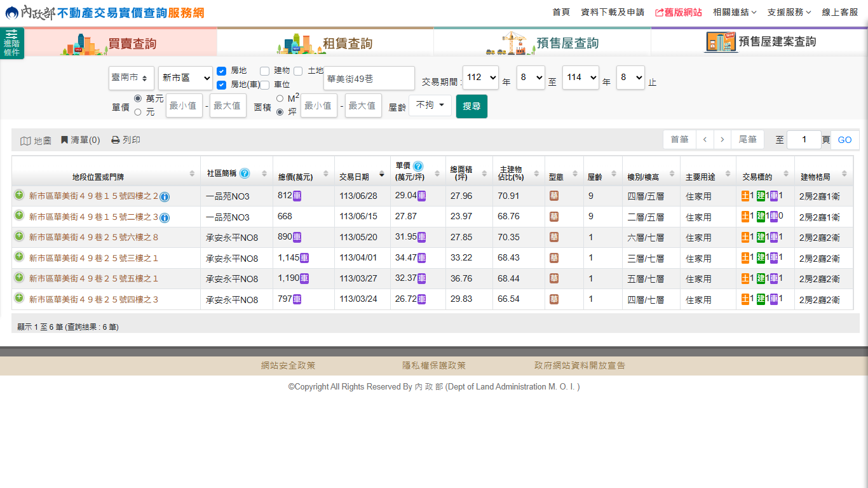The height and width of the screenshot is (488, 868).
Task: Click the green 搜尋 search button
Action: 471,106
